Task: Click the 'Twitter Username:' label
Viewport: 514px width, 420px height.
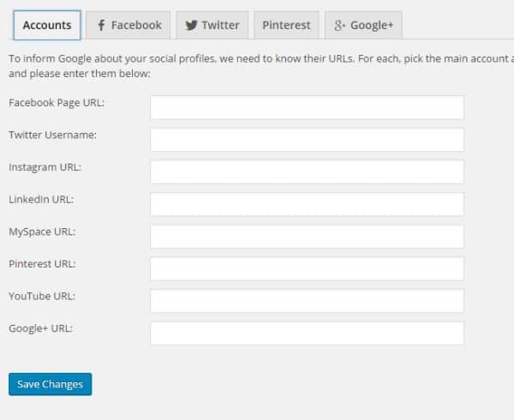Action: point(53,135)
